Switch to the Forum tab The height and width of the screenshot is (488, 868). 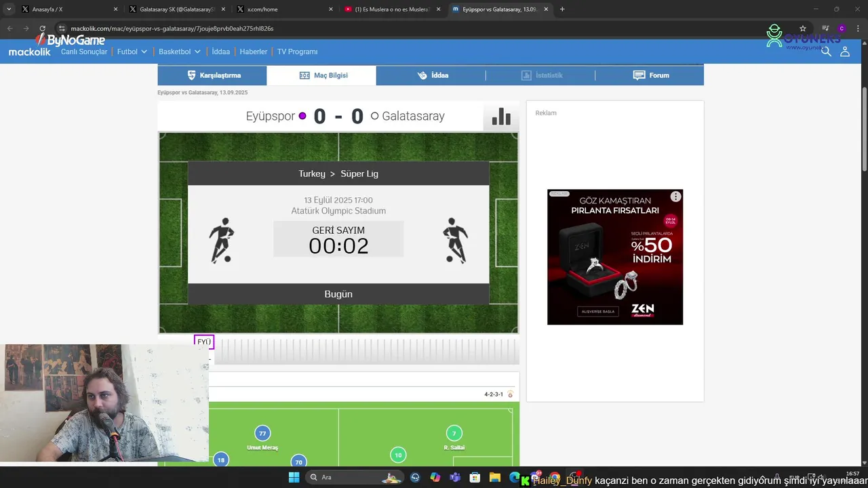pyautogui.click(x=650, y=75)
